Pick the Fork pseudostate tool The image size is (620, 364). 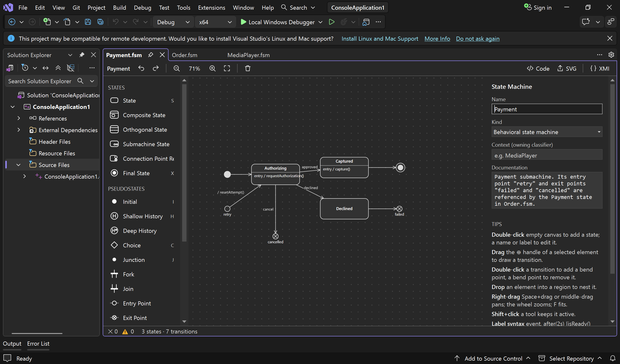[142, 274]
